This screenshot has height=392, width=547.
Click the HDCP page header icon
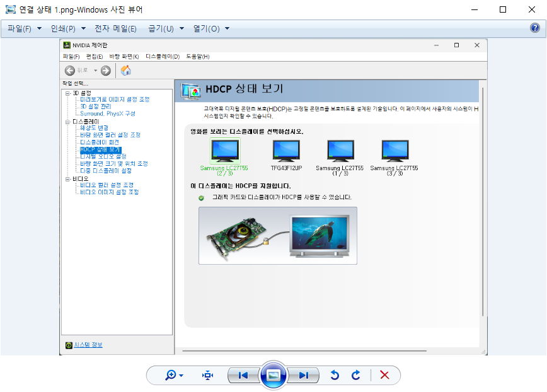click(191, 91)
